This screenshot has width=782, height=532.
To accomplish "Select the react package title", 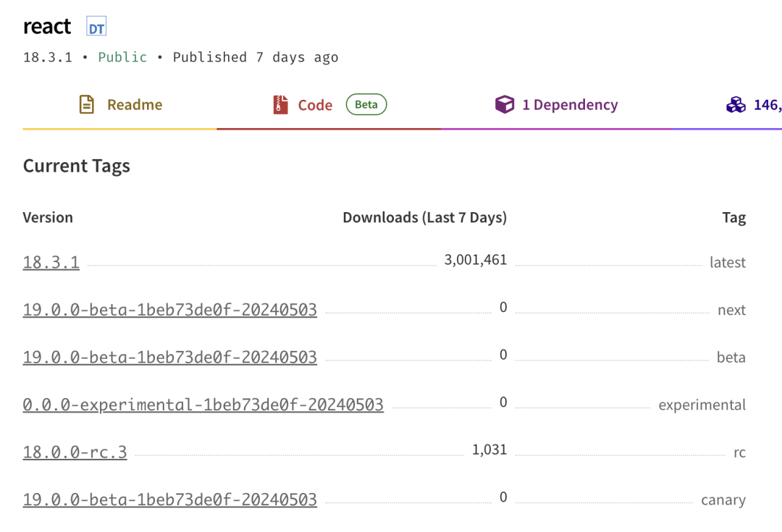I will coord(46,26).
